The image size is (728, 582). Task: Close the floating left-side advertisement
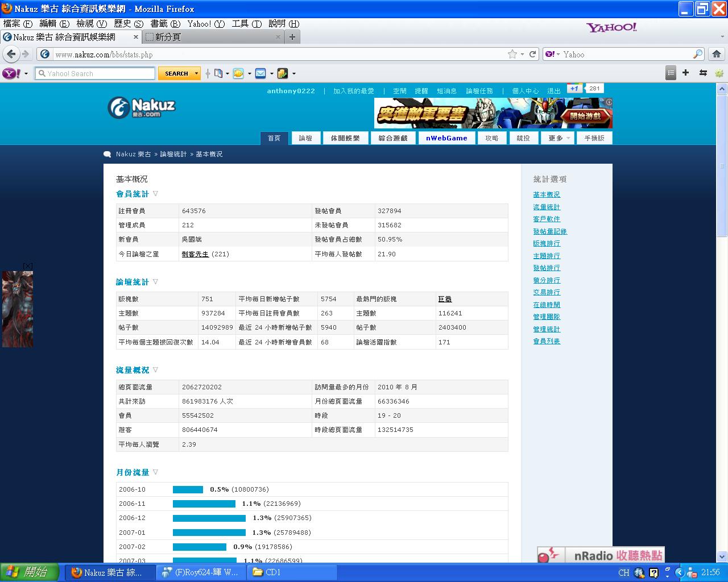tap(27, 266)
